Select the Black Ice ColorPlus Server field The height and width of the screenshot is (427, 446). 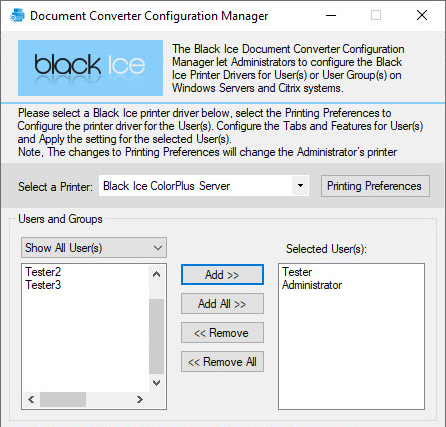tap(204, 186)
